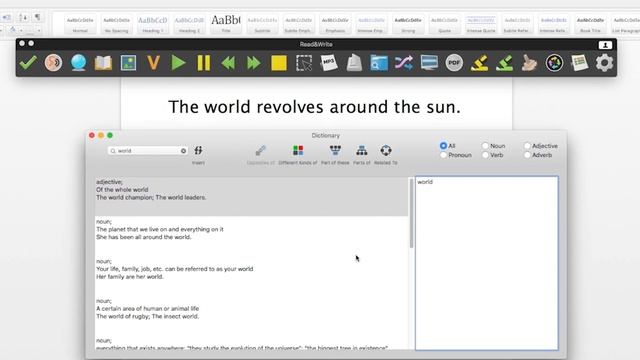640x360 pixels.
Task: Click the Dictionary definitions scrollbar
Action: click(x=411, y=213)
